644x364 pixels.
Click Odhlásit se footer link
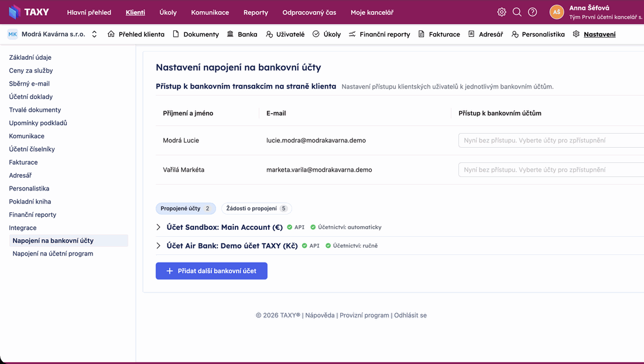(x=410, y=315)
